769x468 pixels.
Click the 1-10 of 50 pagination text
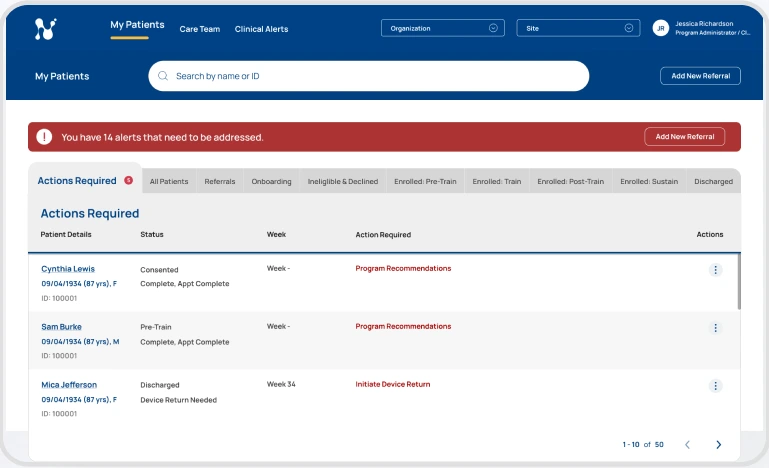pos(643,444)
